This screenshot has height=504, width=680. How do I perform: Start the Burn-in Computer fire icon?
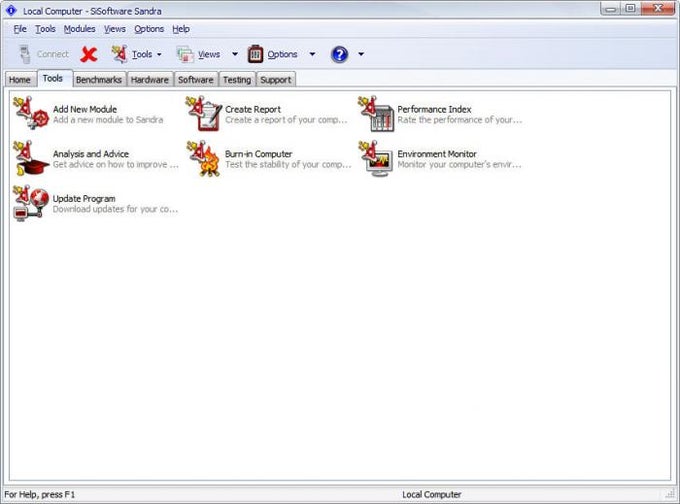coord(203,158)
